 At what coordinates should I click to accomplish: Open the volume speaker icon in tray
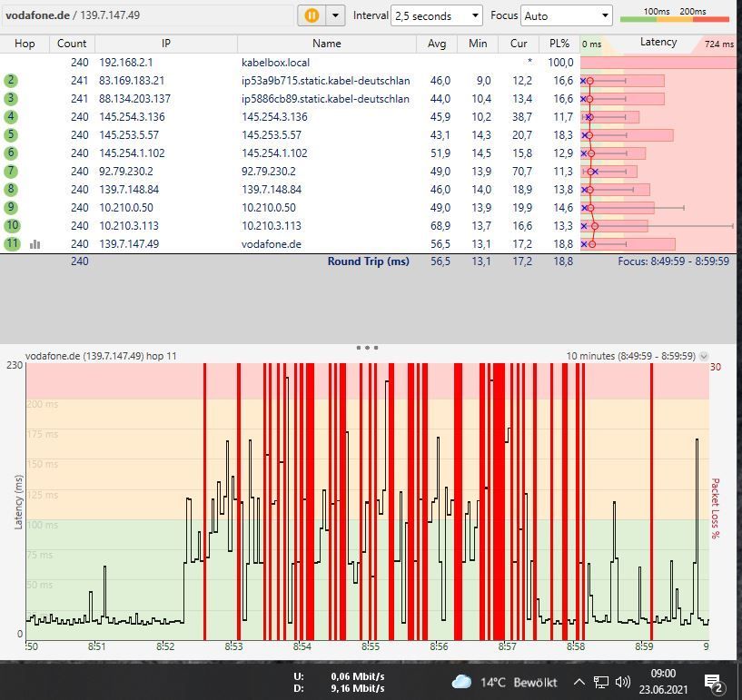coord(623,682)
